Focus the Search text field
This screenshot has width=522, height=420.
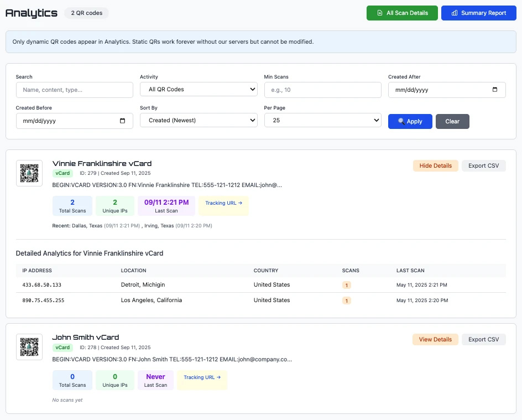75,90
